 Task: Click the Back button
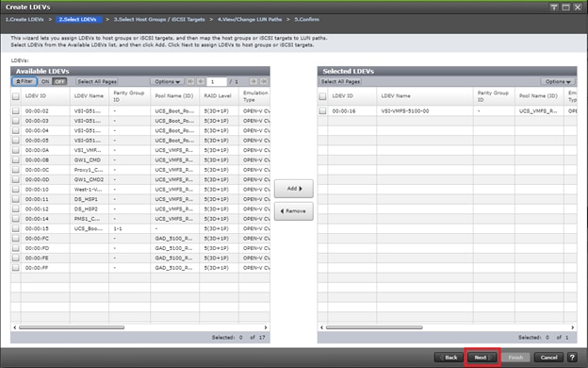click(449, 357)
